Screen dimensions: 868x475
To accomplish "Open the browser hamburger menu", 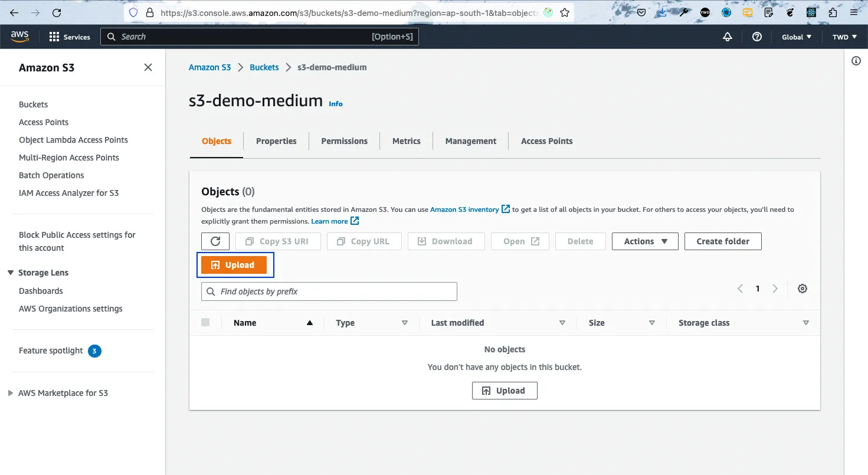I will [854, 12].
